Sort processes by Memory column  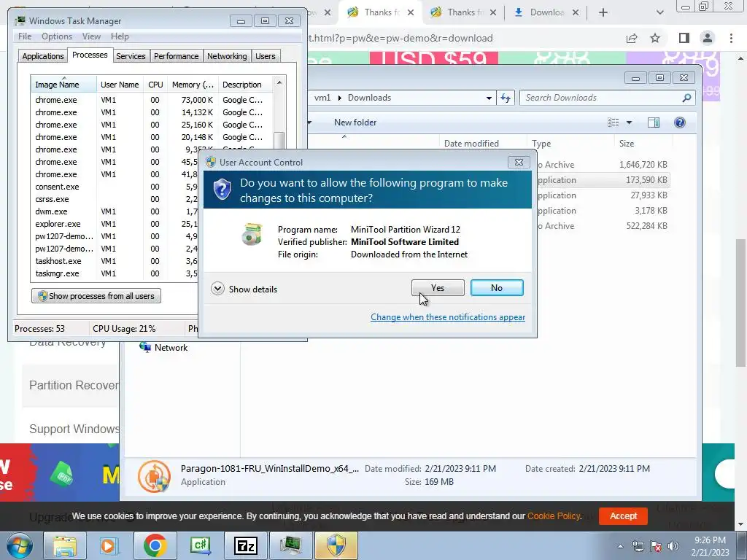pyautogui.click(x=193, y=85)
